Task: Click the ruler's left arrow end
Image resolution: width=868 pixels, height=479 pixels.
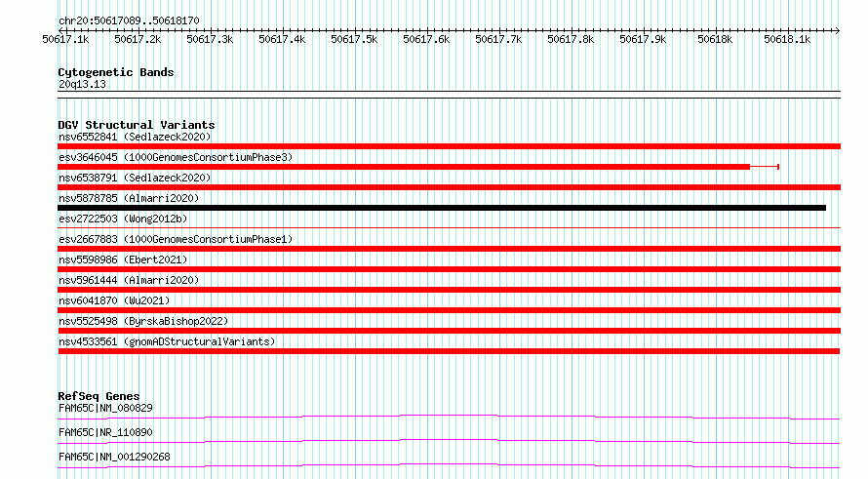Action: (60, 30)
